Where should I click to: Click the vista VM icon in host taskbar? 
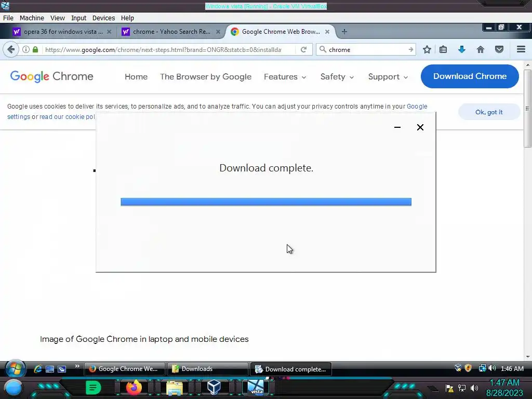coord(256,387)
